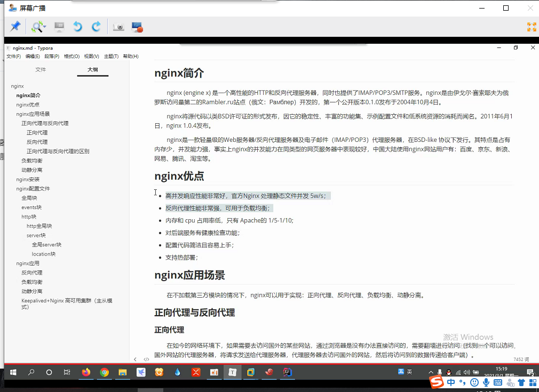Viewport: 539px width, 392px height.
Task: Click the rotate right arrow icon
Action: 96,27
